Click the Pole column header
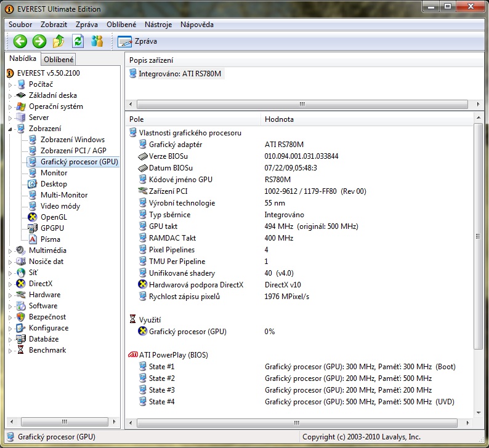Image resolution: width=489 pixels, height=448 pixels. (x=136, y=119)
